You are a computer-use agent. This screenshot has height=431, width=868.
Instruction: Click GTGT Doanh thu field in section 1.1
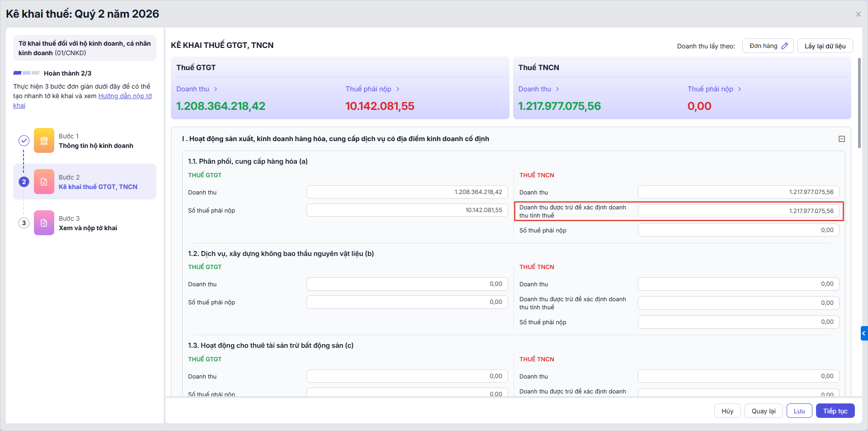[x=407, y=192]
